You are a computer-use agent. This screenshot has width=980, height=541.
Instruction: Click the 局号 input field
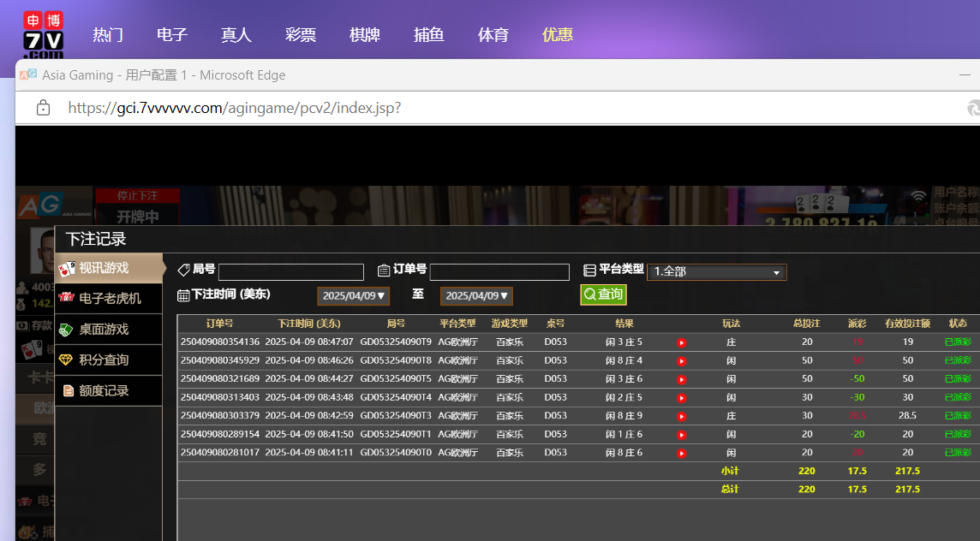290,272
